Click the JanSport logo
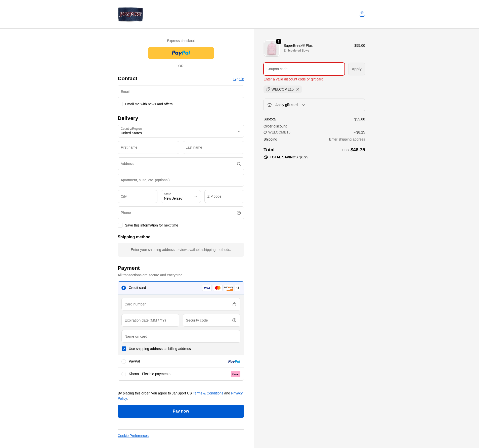The height and width of the screenshot is (448, 479). [x=130, y=14]
